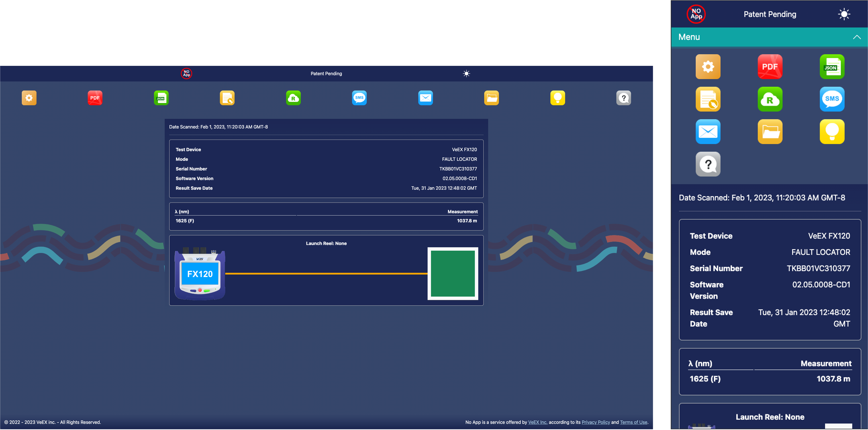Click 1037.8 m measurement in desktop view
This screenshot has height=430, width=868.
(x=467, y=221)
